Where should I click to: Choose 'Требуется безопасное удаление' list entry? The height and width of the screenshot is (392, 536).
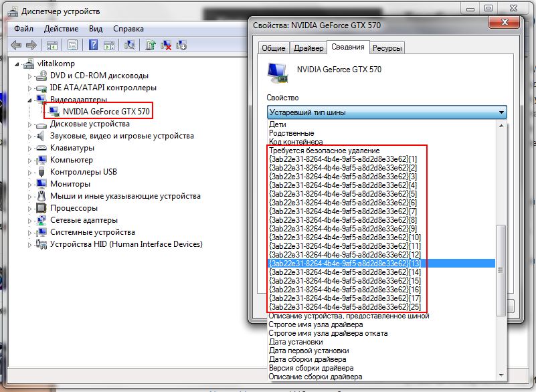[x=324, y=151]
